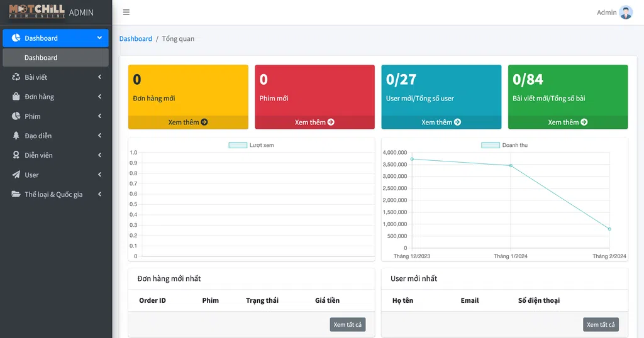
Task: Click the Order ID column header
Action: click(x=152, y=300)
